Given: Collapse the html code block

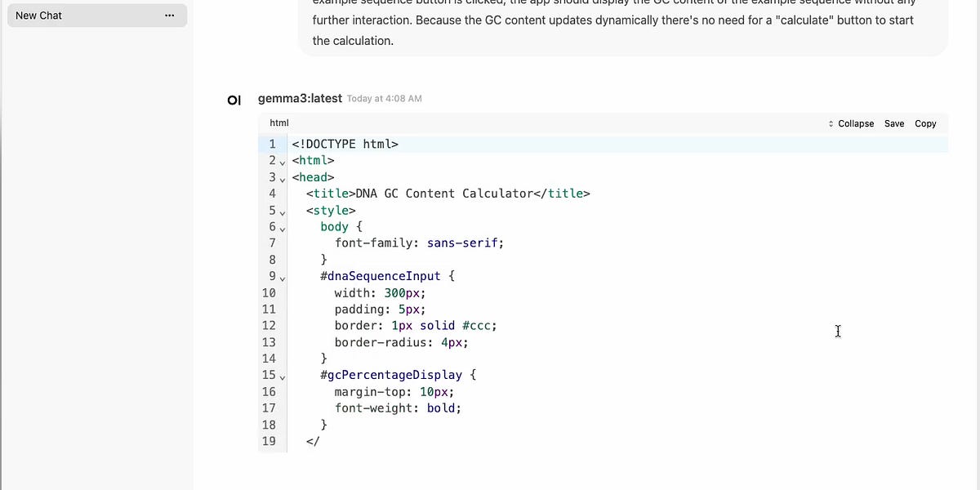Looking at the screenshot, I should pyautogui.click(x=851, y=124).
